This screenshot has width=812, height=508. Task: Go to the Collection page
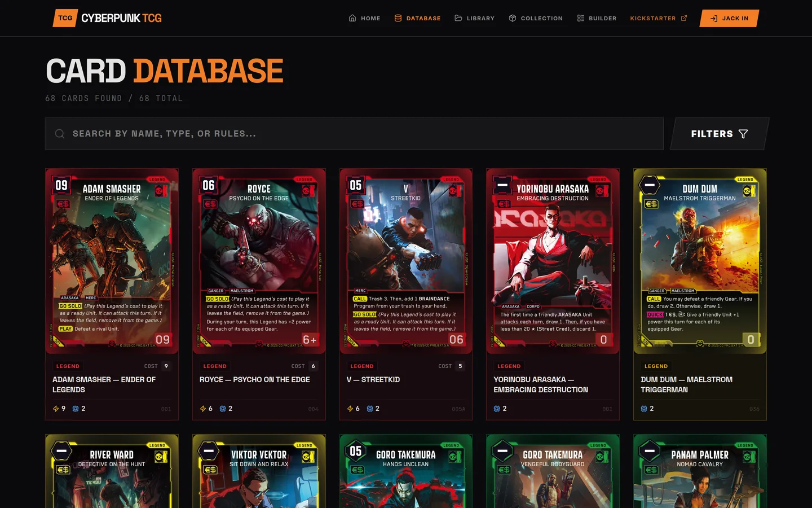coord(536,18)
